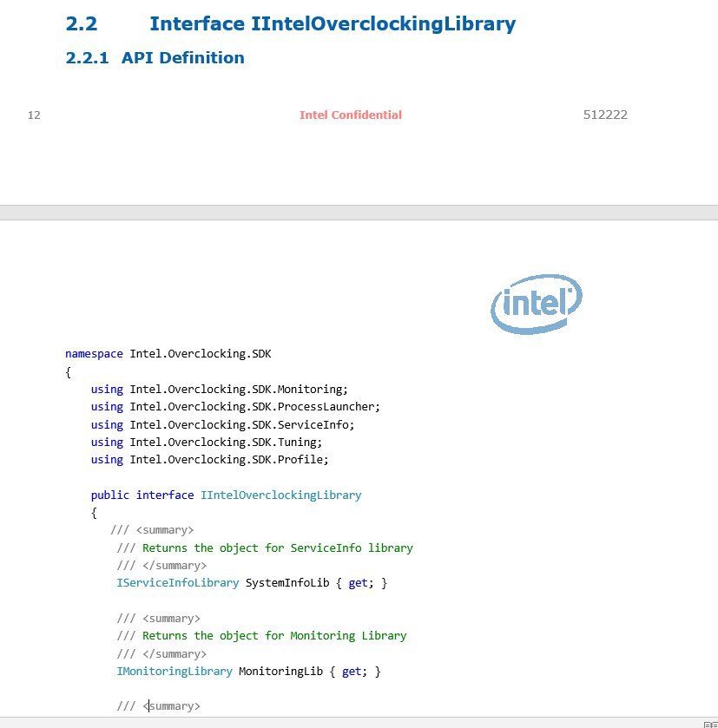Click "get" on the SystemInfoLib line
Image resolution: width=718 pixels, height=728 pixels.
point(358,583)
